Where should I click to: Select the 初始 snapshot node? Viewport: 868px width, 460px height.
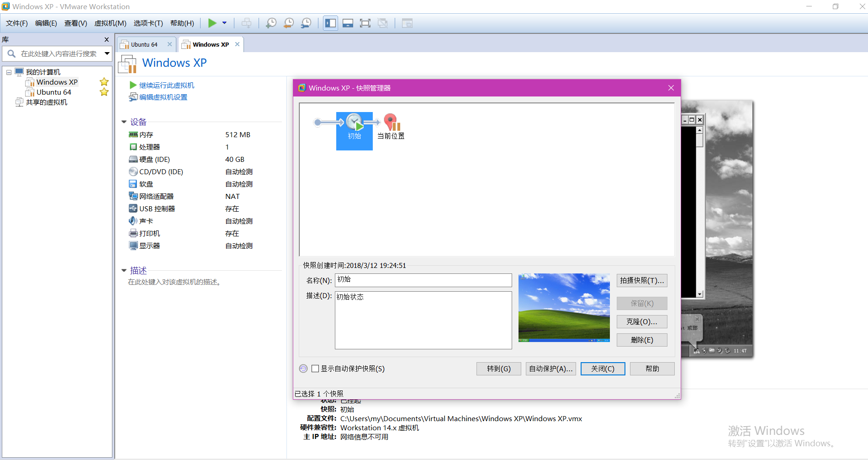[x=355, y=131]
